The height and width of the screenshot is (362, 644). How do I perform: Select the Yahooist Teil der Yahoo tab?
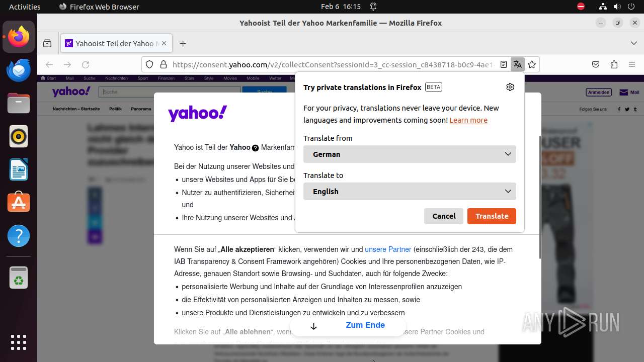(117, 44)
